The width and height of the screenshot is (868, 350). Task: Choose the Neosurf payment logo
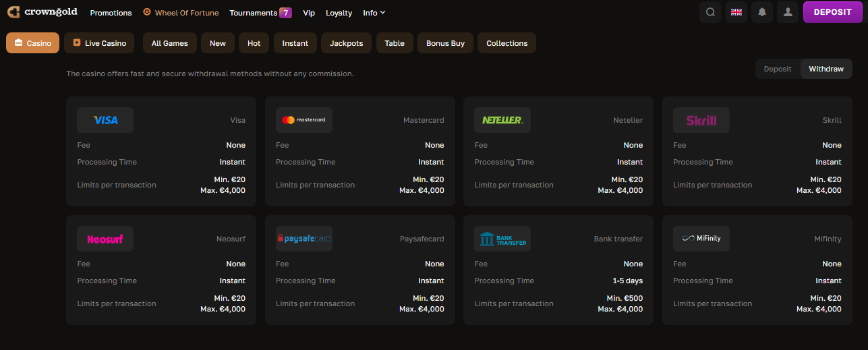(x=105, y=239)
